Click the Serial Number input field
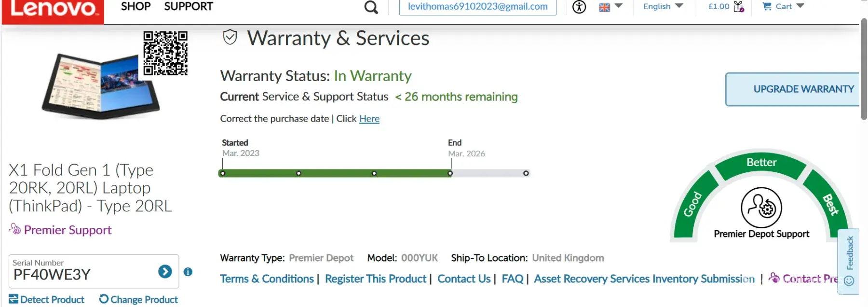This screenshot has width=868, height=307. (82, 275)
